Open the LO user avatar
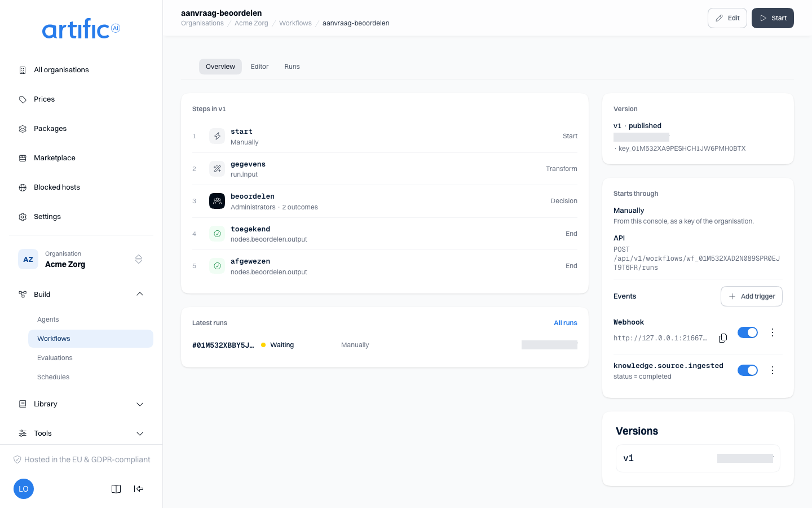812x508 pixels. point(24,489)
